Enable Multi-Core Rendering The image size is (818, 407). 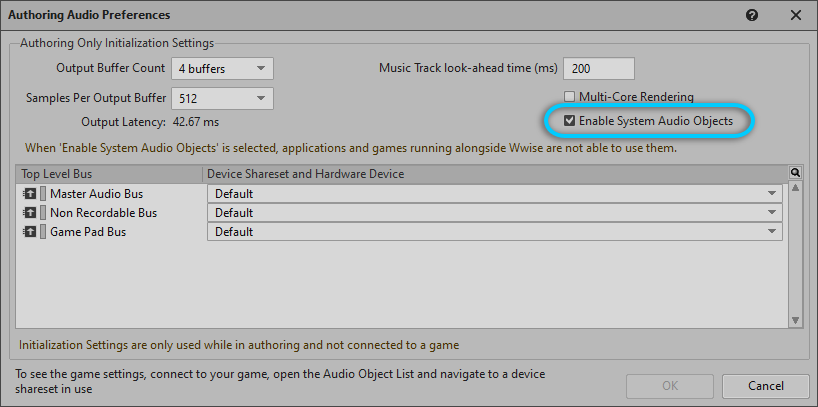click(x=569, y=97)
